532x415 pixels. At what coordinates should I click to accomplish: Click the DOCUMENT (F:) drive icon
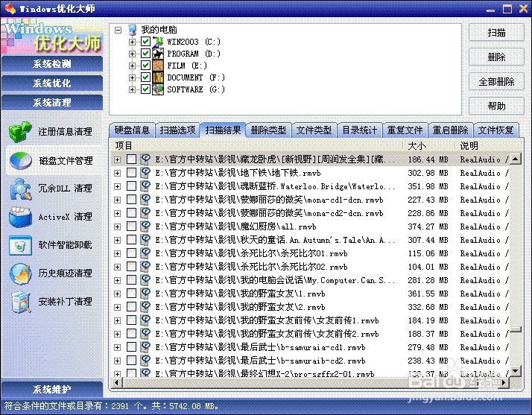[x=158, y=77]
